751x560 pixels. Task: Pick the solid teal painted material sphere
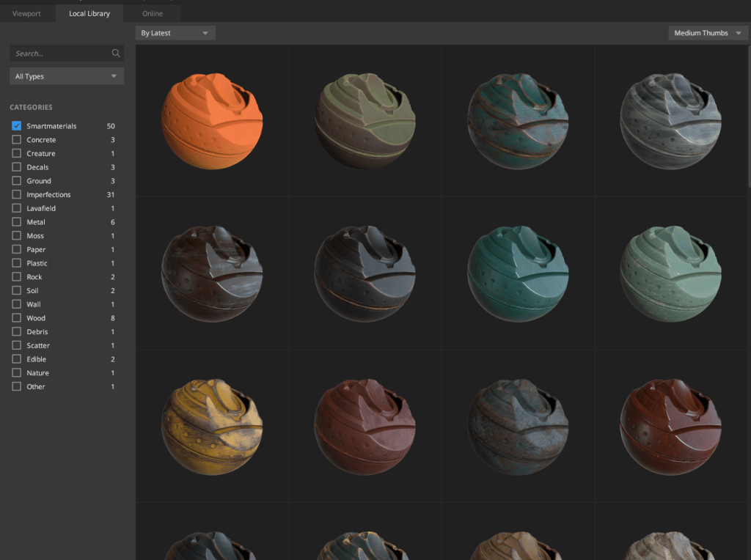(518, 273)
